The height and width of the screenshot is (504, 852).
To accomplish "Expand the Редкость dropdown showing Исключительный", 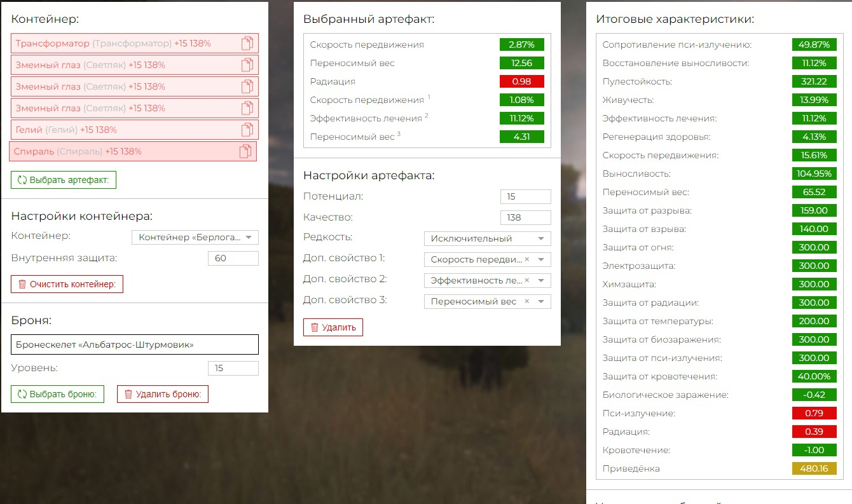I will pyautogui.click(x=487, y=238).
